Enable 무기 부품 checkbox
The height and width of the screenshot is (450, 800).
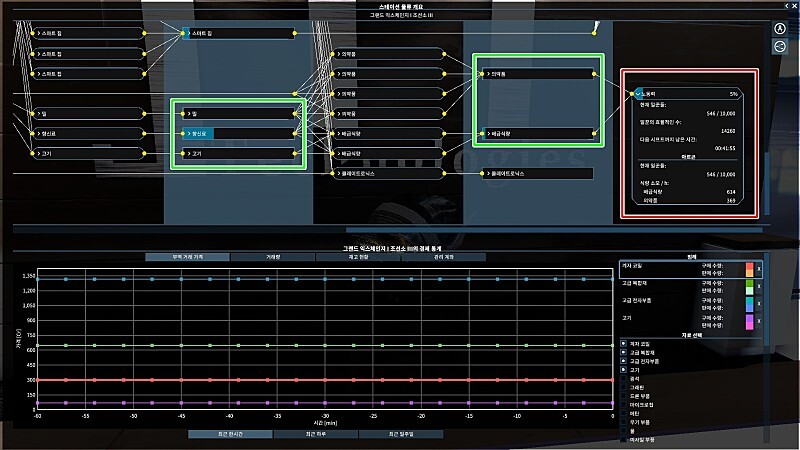[623, 422]
